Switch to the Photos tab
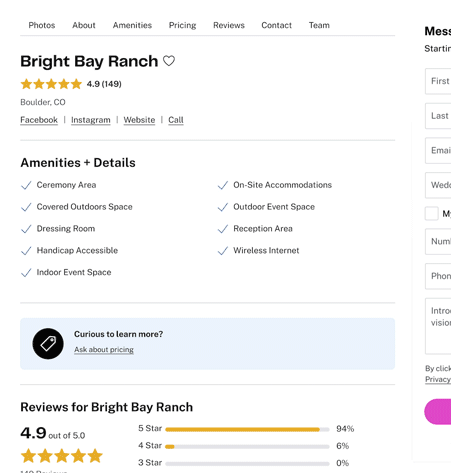451x473 pixels. click(42, 25)
